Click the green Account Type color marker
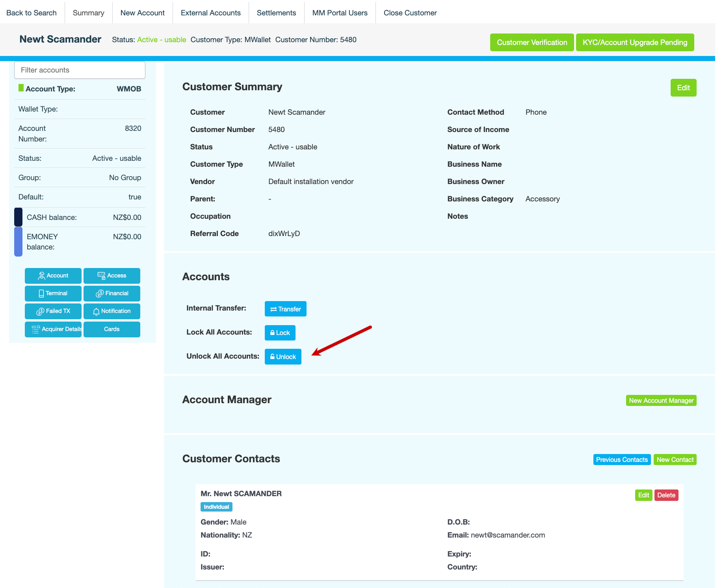Viewport: 725px width, 588px height. 21,88
